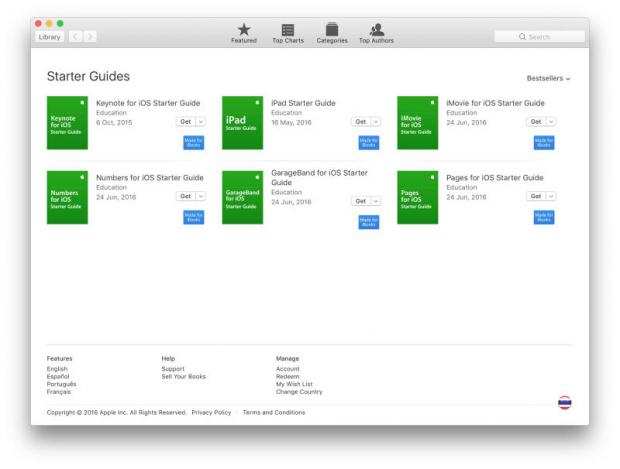Click the green zoom window button
Viewport: 620px width, 469px height.
point(60,23)
